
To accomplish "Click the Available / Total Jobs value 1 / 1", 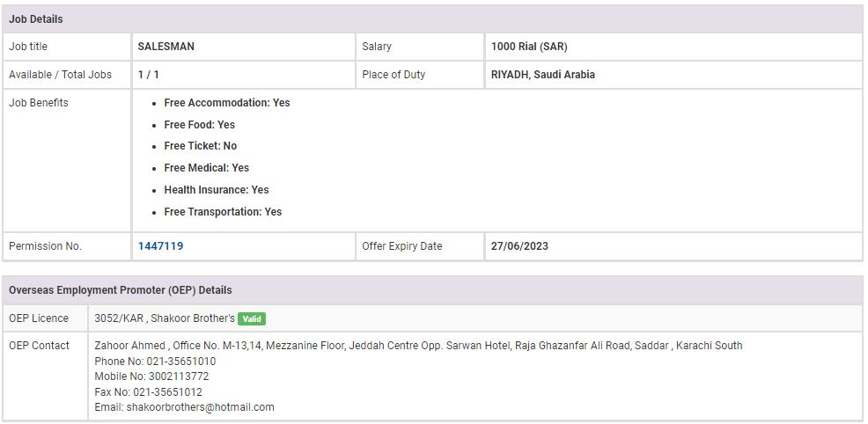I will (x=147, y=75).
